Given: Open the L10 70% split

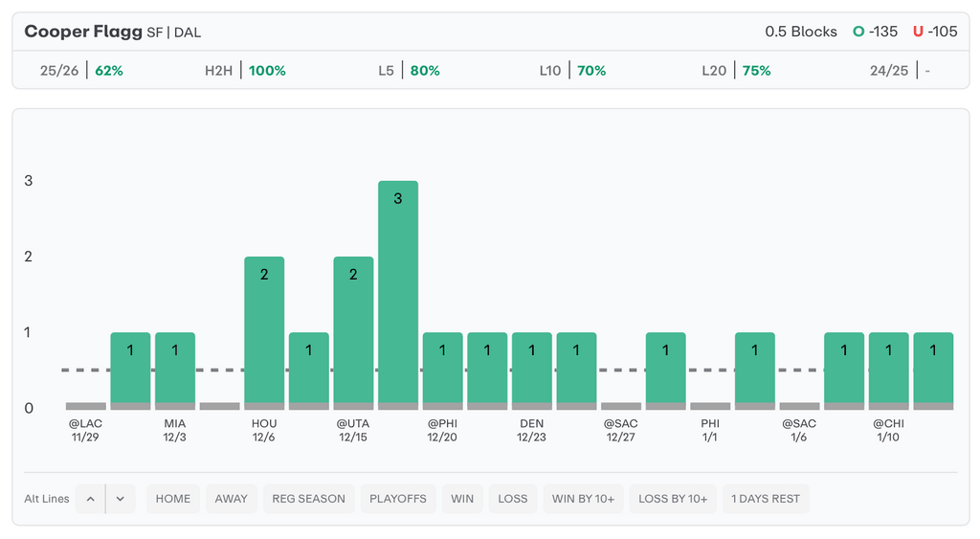Looking at the screenshot, I should tap(572, 71).
